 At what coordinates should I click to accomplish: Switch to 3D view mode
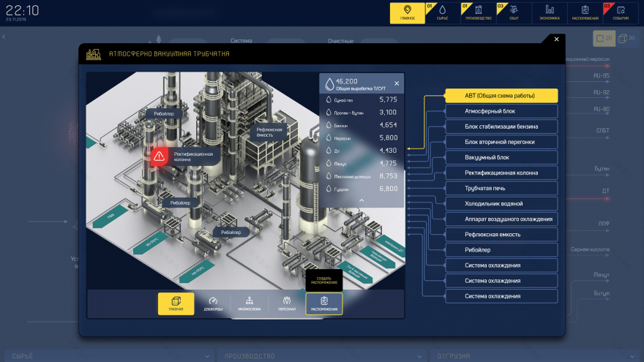pyautogui.click(x=625, y=38)
